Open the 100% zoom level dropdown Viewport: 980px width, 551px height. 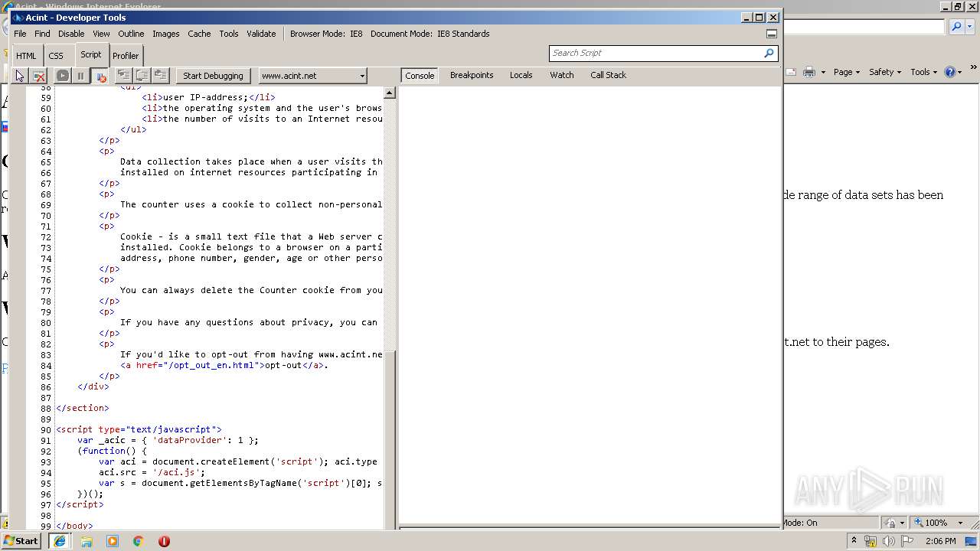[960, 523]
